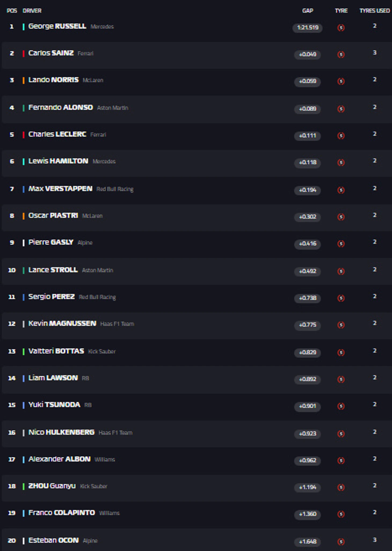Image resolution: width=392 pixels, height=551 pixels.
Task: Click orange McLaren colour bar beside Oscar Piastri
Action: pos(24,216)
